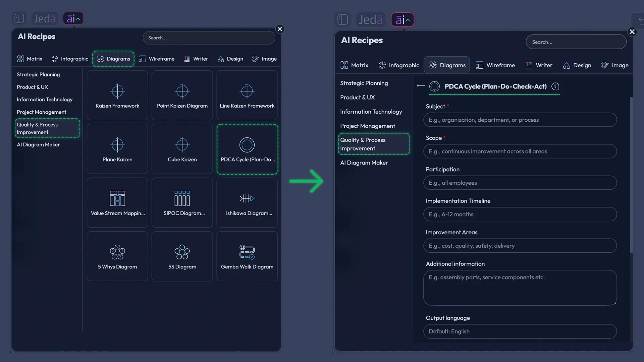Viewport: 644px width, 362px height.
Task: Toggle sidebar panel icon in right window
Action: 342,19
